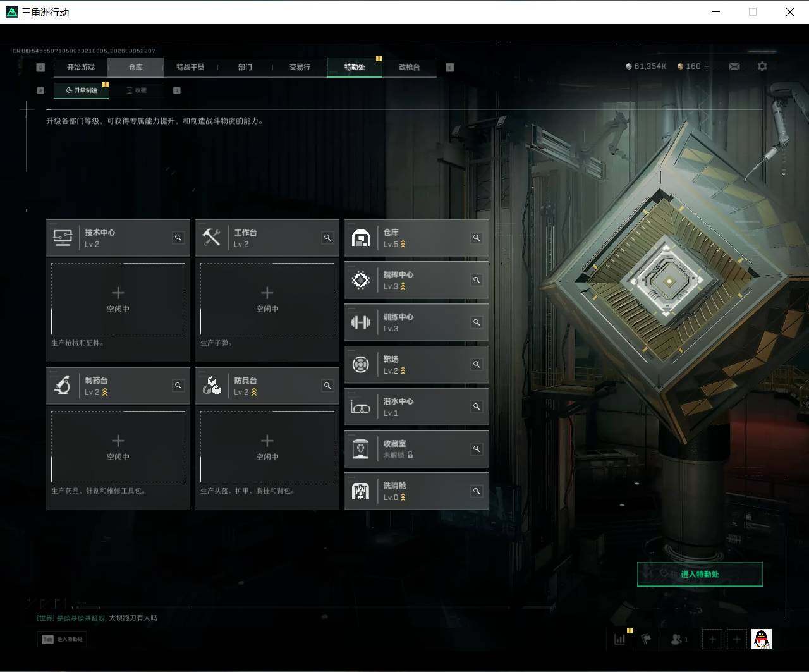Click the 防具台 boxes icon
The image size is (809, 672).
point(212,386)
